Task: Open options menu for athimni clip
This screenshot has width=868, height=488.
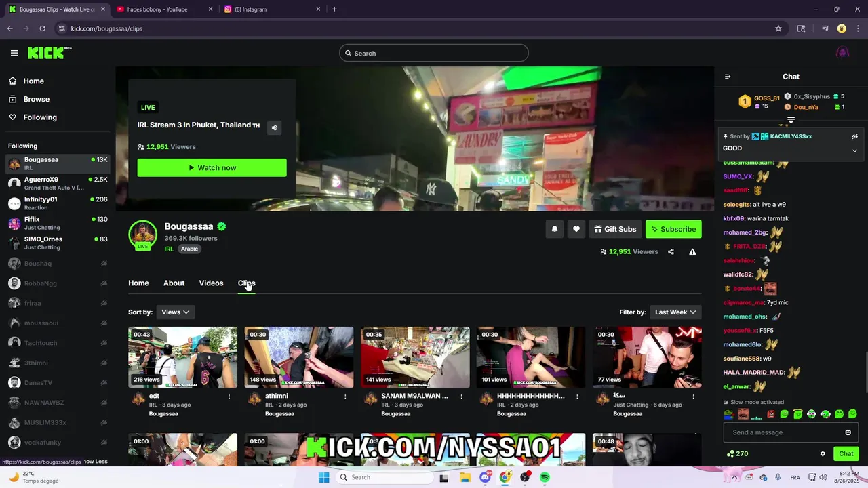Action: click(345, 396)
